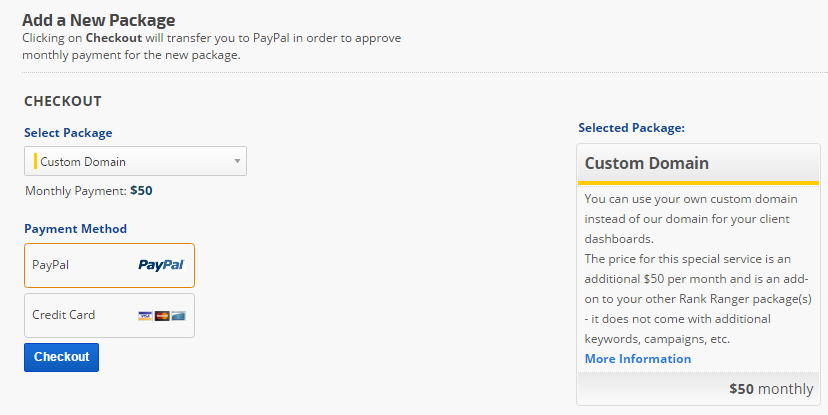Click the Visa card icon
This screenshot has height=415, width=828.
(x=145, y=316)
